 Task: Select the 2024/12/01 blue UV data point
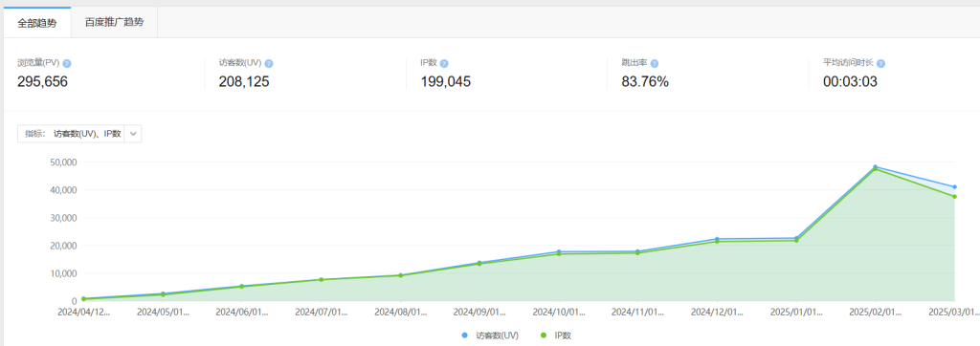click(717, 239)
